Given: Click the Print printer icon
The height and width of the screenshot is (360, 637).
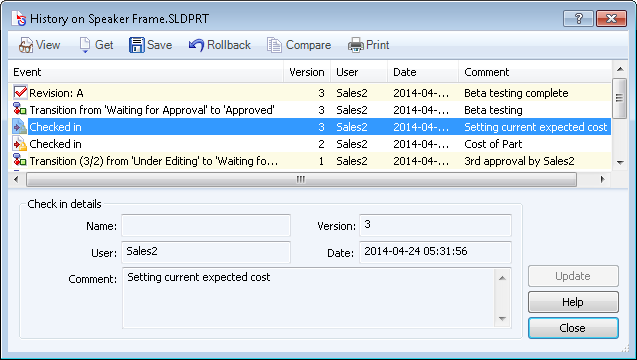Looking at the screenshot, I should [x=355, y=45].
